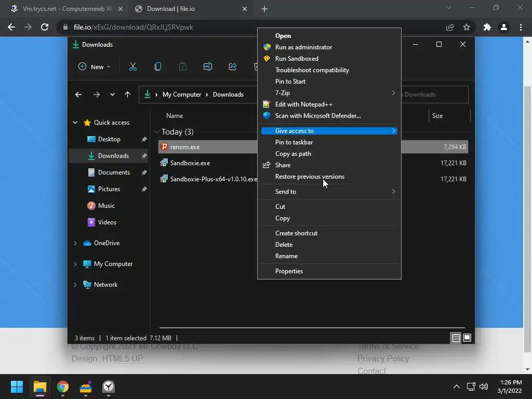
Task: Click the Copy icon in Explorer toolbar
Action: click(158, 66)
